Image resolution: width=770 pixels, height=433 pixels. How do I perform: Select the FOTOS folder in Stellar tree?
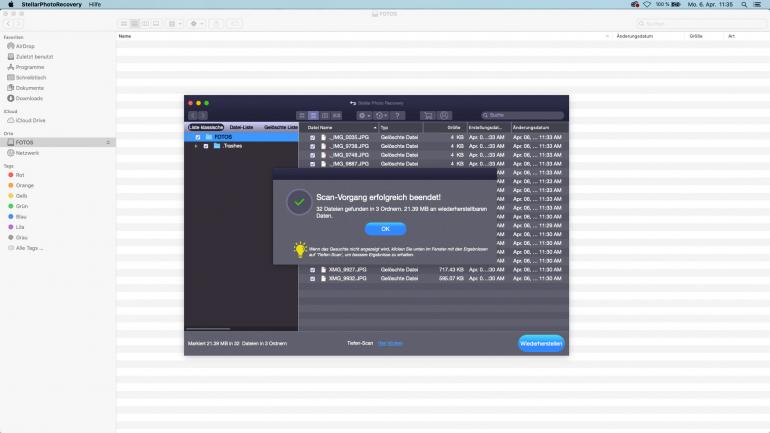tap(223, 137)
